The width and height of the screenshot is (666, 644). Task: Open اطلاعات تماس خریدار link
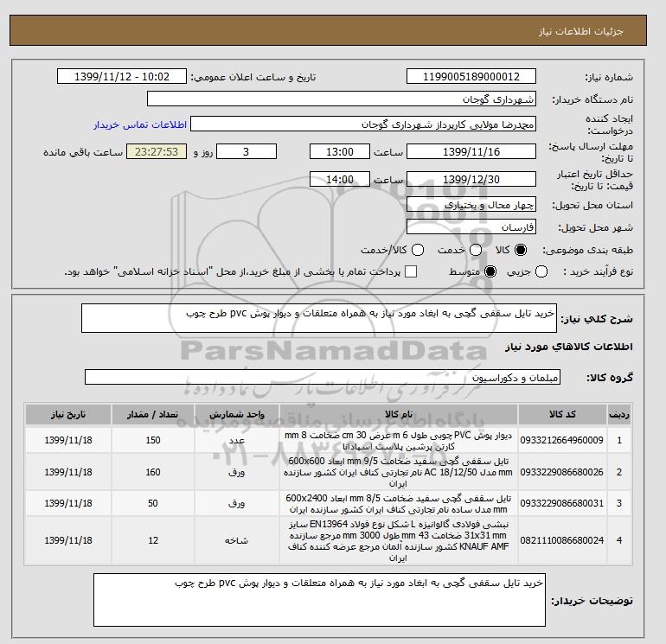[x=140, y=124]
